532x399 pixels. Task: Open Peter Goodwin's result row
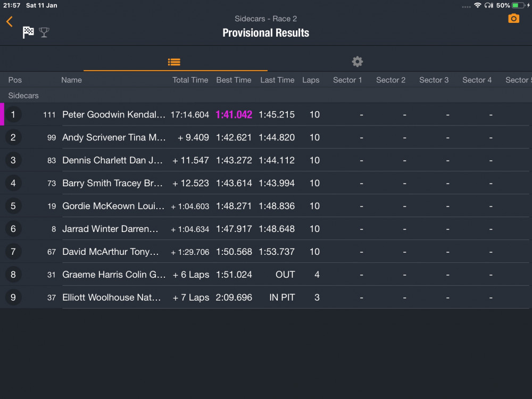point(266,114)
